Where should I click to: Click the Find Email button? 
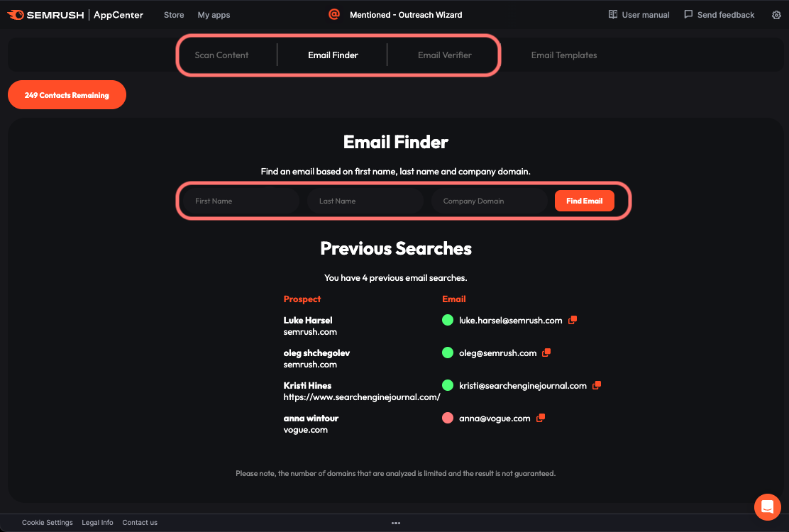pos(584,201)
